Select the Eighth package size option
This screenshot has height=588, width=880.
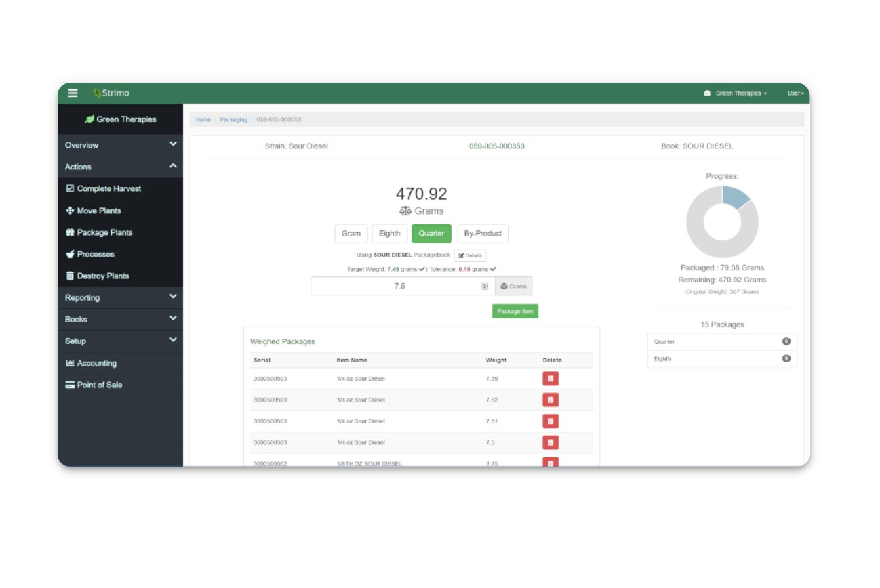389,234
